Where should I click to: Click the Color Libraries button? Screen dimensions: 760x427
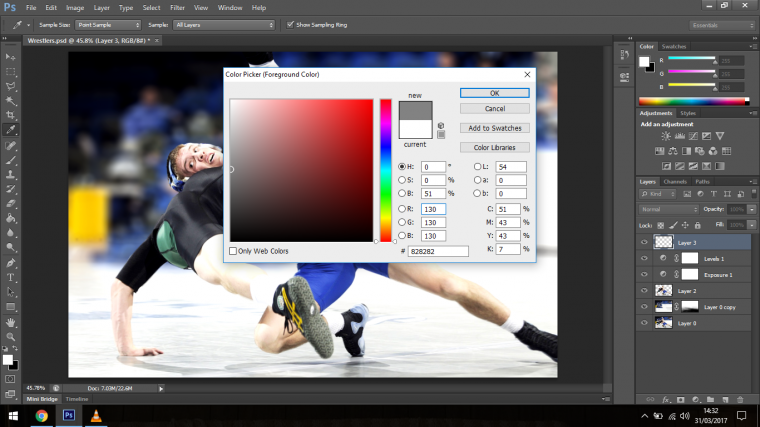[494, 147]
